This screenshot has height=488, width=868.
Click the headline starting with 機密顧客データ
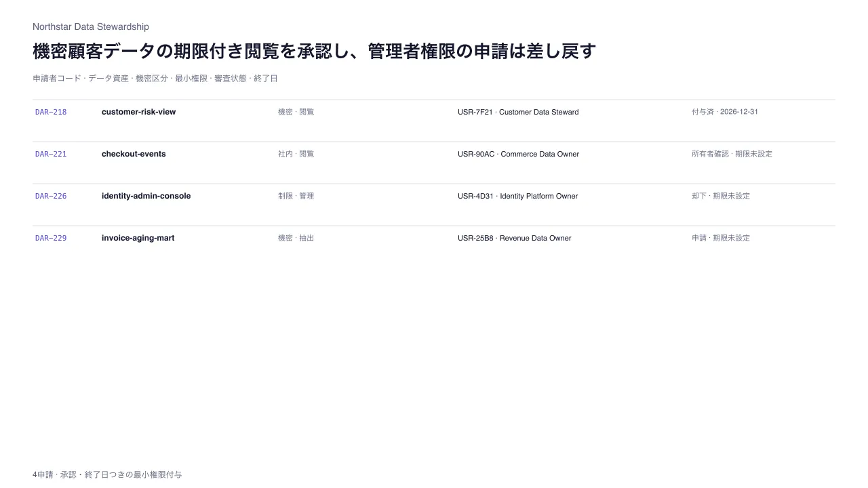pos(315,51)
